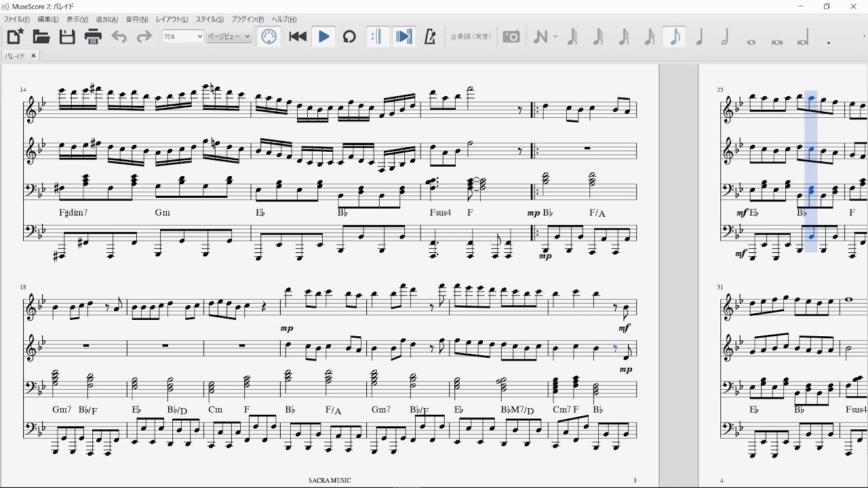Select the Cm7 chord symbol
Screen dimensions: 868x488
pos(561,410)
